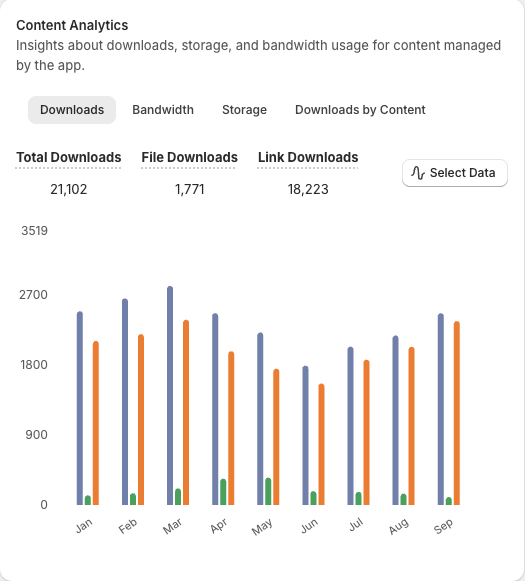Image resolution: width=525 pixels, height=581 pixels.
Task: Click the green Jan file downloads bar
Action: tap(88, 500)
